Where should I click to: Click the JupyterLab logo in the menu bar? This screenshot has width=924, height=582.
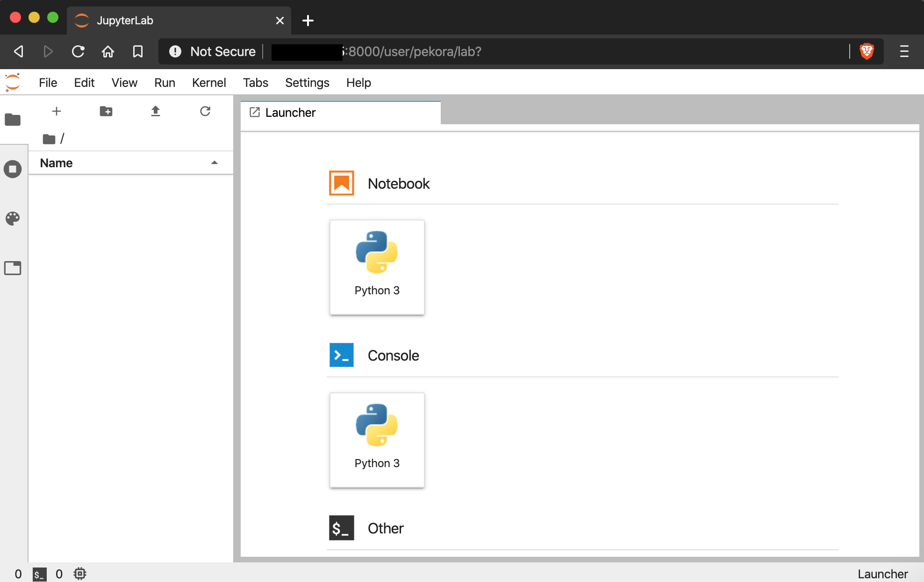[x=13, y=83]
